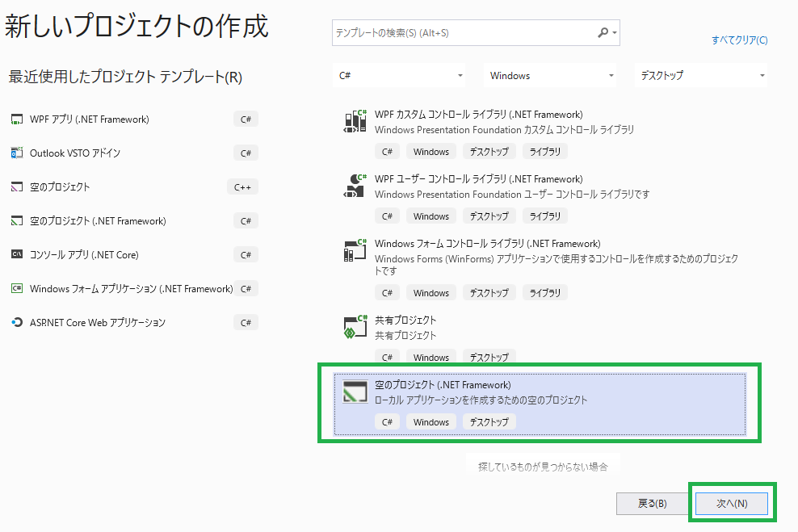Click the WPF カスタム コントロール ライブラリ icon

click(355, 122)
